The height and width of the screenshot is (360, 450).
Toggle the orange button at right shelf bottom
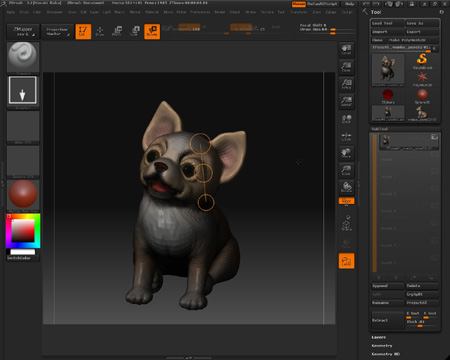click(x=347, y=261)
